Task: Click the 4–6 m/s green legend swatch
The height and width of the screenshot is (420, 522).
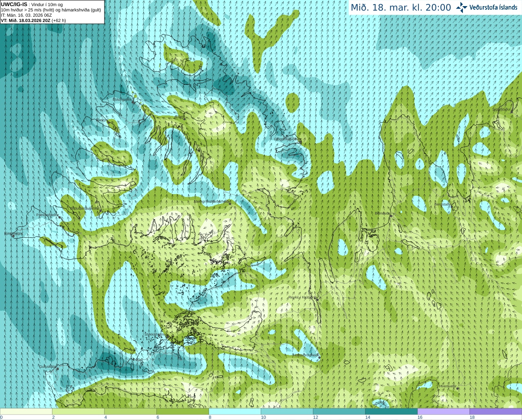Action: tap(130, 411)
